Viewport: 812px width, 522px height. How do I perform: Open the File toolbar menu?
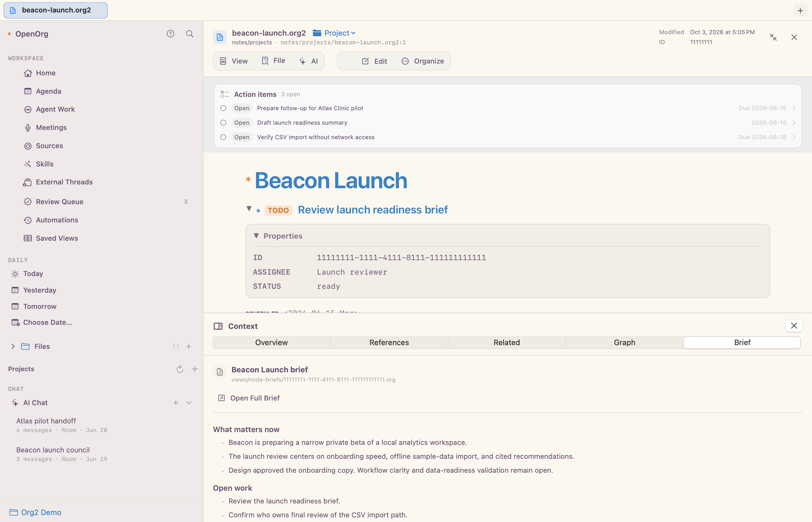[273, 61]
